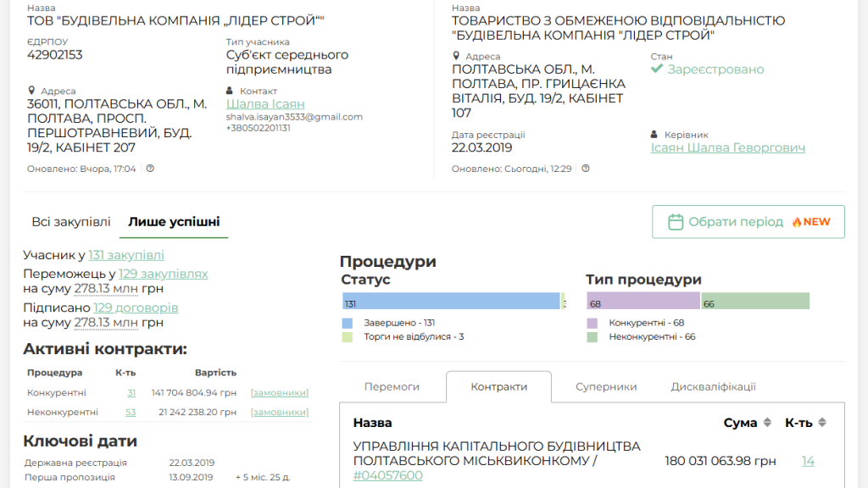Click legend swatch for 'Торги не відбулися - 3'
This screenshot has height=488, width=868.
(347, 337)
